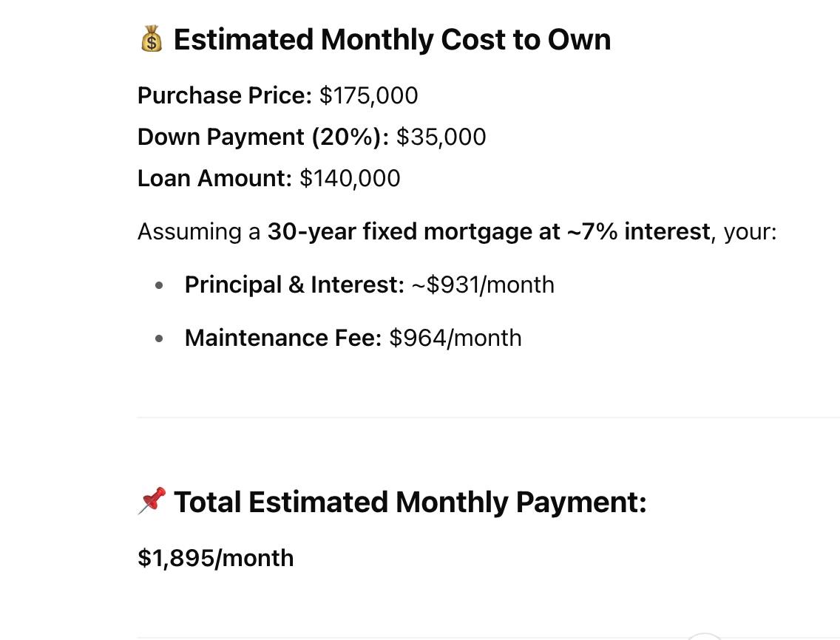Click the "Estimated Monthly Cost to Own" heading
The width and height of the screenshot is (840, 640).
392,40
